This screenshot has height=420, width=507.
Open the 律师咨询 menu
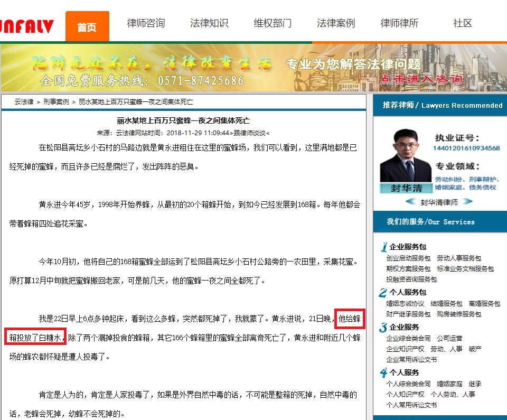click(146, 23)
